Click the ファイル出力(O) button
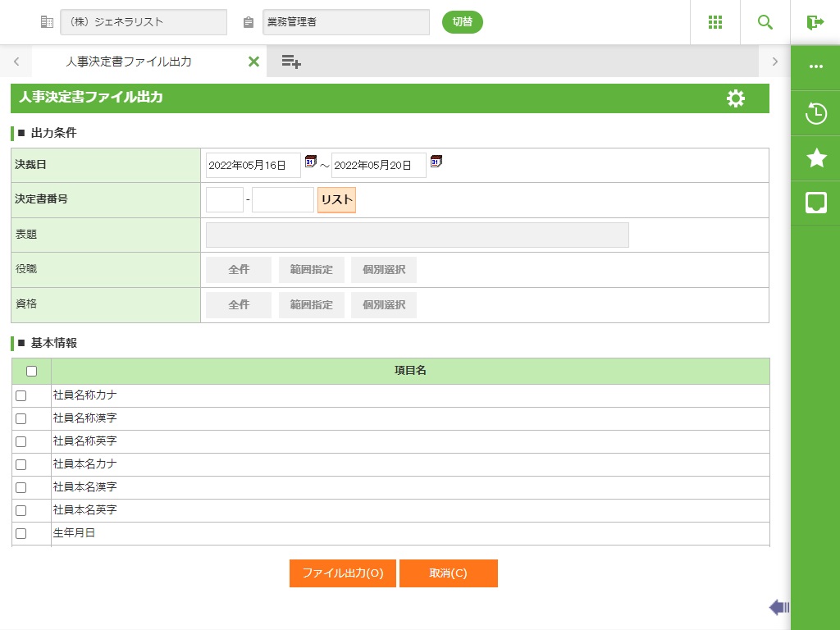The image size is (840, 630). tap(343, 573)
